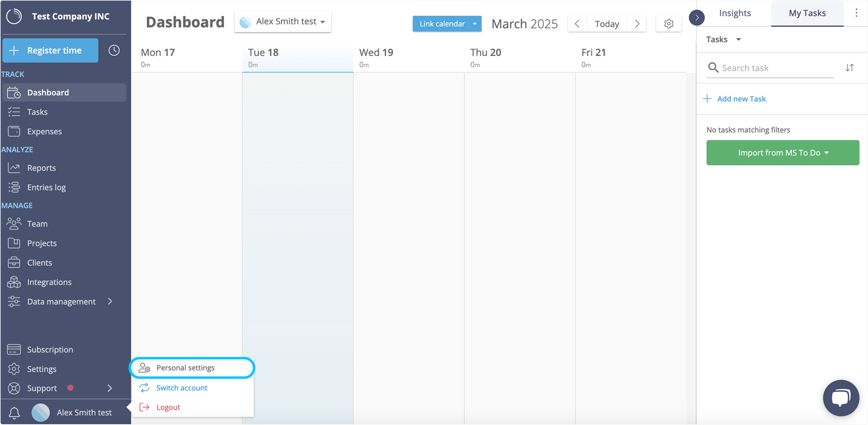Expand the Alex Smith test user dropdown
Screen dimensions: 868x425
click(283, 21)
